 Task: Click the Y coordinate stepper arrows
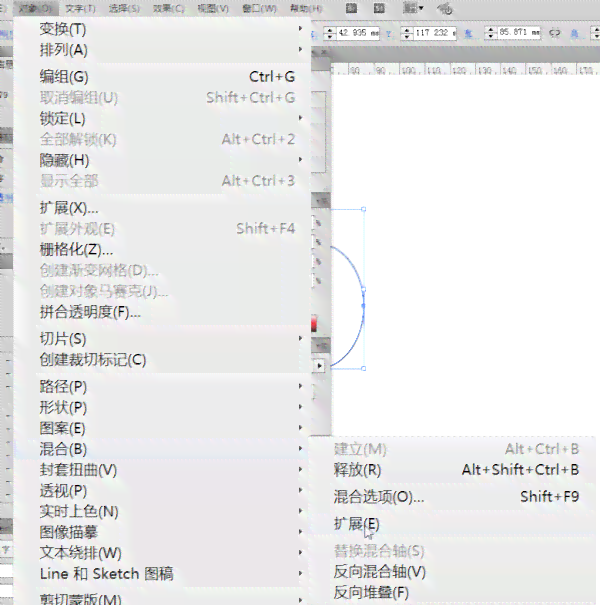[407, 33]
